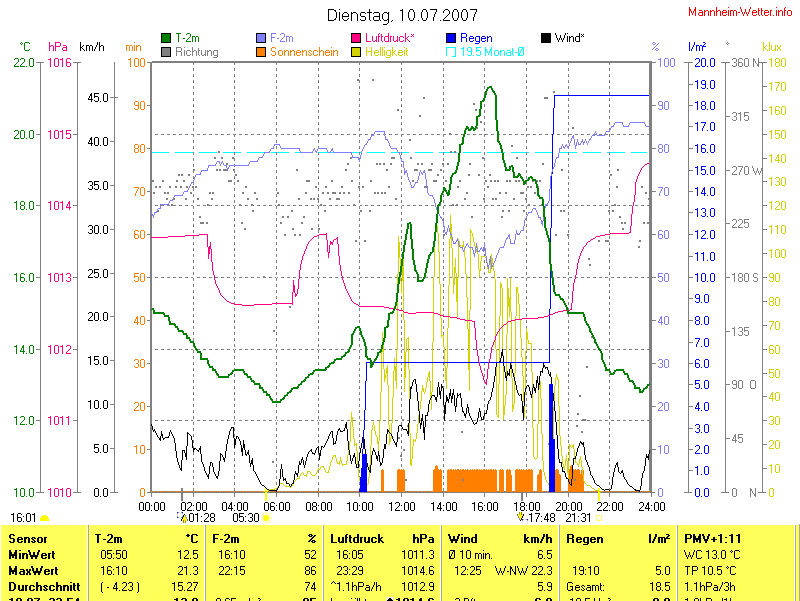Image resolution: width=800 pixels, height=601 pixels.
Task: Click the green T-2m legend swatch
Action: click(x=166, y=38)
